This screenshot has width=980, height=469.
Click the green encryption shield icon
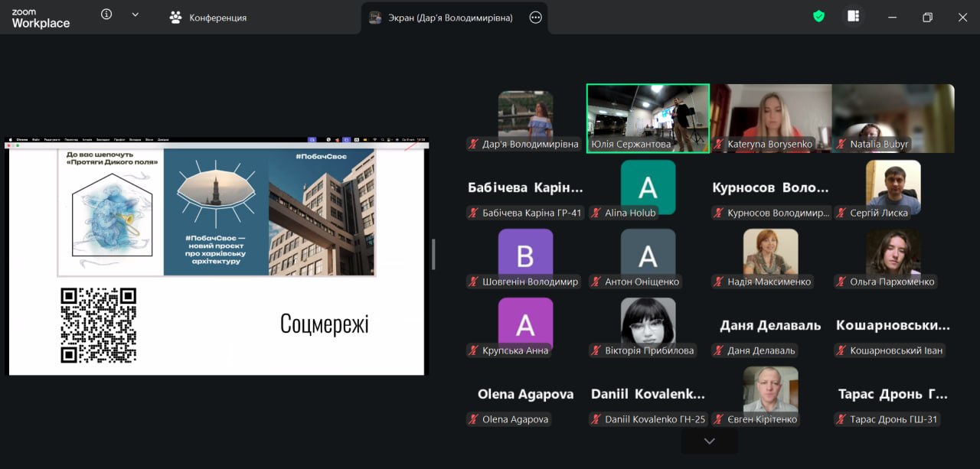(818, 16)
